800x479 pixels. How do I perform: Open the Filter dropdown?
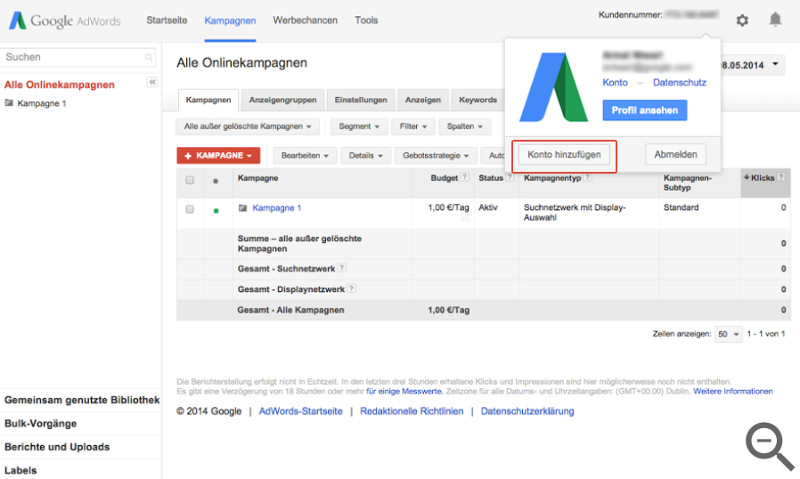click(x=413, y=127)
